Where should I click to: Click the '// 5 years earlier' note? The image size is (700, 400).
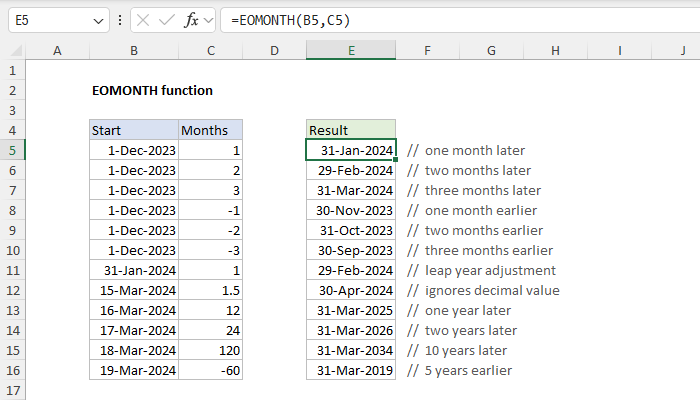tap(459, 371)
